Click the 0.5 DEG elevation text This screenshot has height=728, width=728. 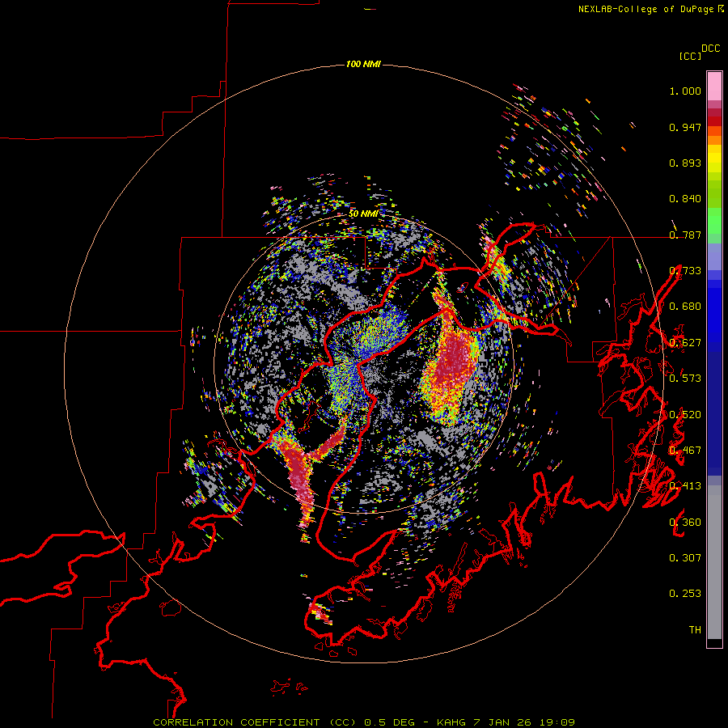pos(390,722)
